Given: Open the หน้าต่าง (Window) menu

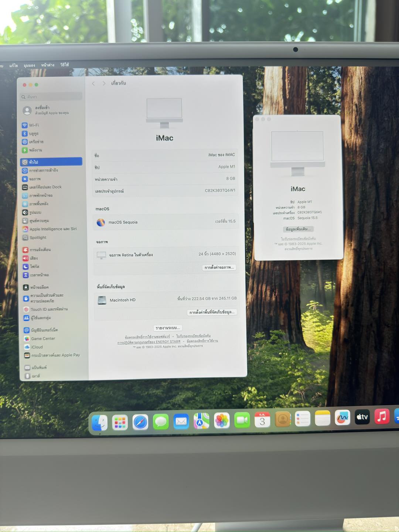Looking at the screenshot, I should pyautogui.click(x=48, y=65).
